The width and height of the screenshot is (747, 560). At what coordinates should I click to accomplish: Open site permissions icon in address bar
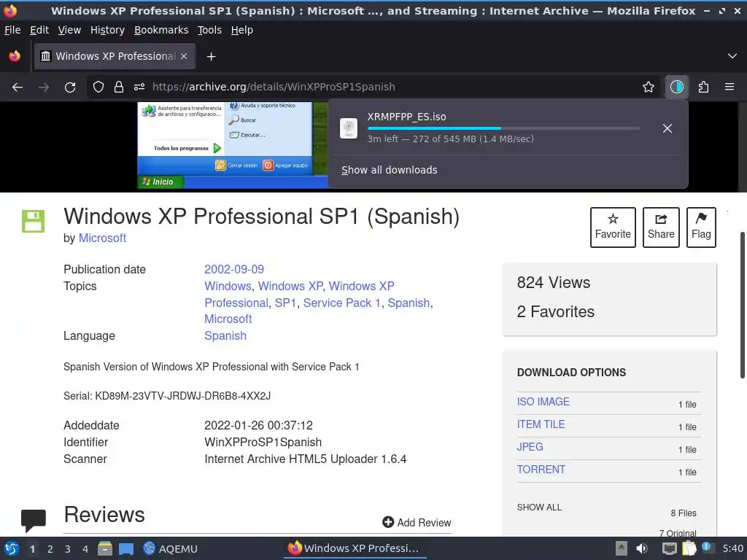coord(139,87)
